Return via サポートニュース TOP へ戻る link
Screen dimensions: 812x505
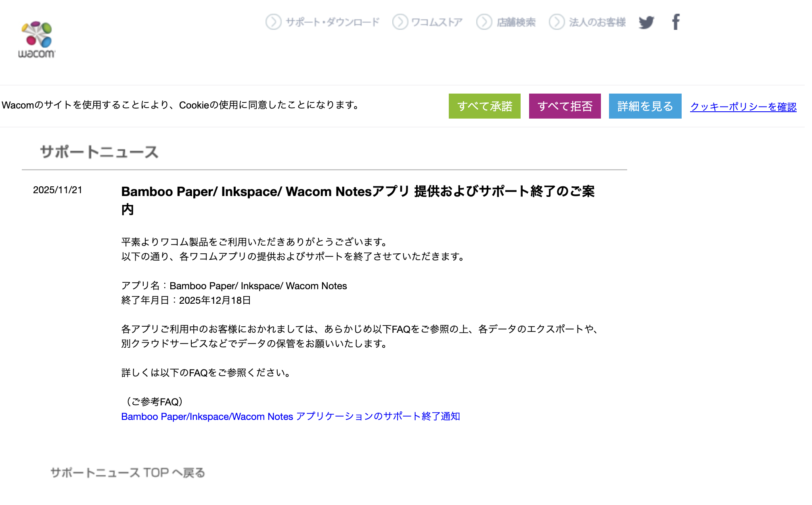128,472
